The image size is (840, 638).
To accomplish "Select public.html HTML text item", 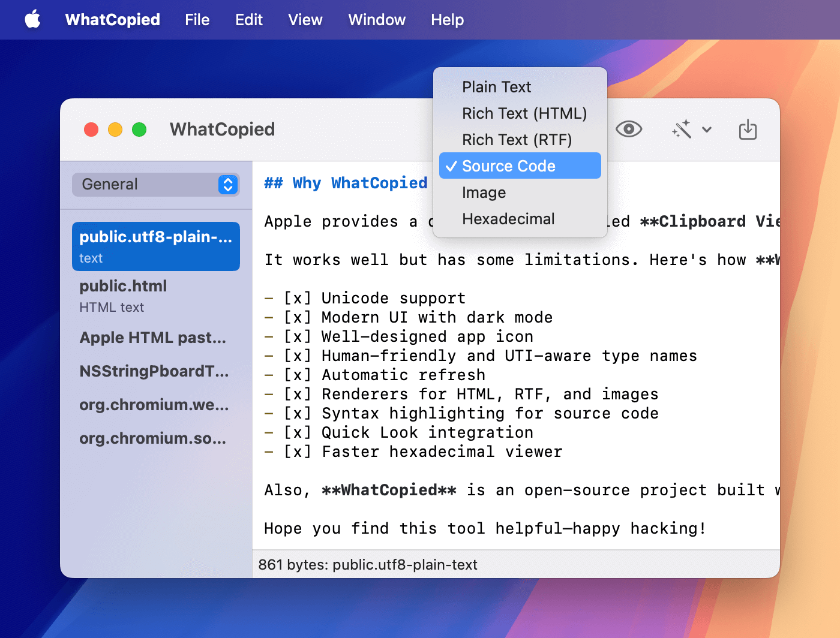I will pyautogui.click(x=156, y=296).
